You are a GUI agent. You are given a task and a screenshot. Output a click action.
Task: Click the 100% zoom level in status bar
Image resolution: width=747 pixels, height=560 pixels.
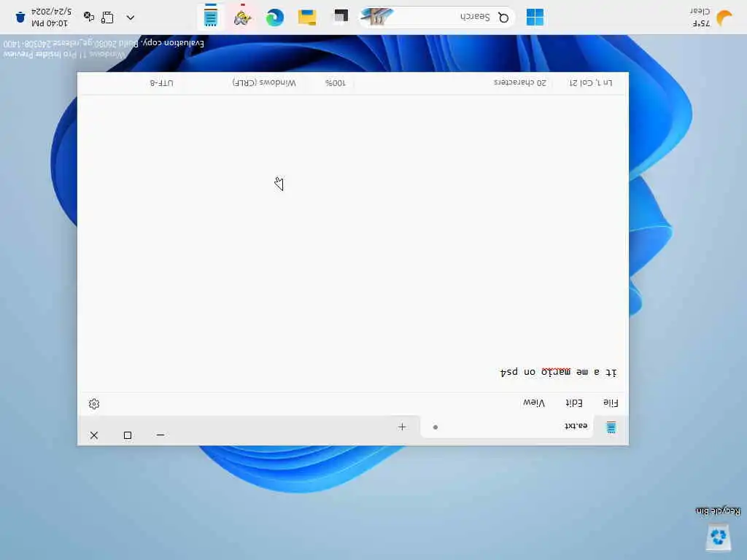tap(335, 83)
